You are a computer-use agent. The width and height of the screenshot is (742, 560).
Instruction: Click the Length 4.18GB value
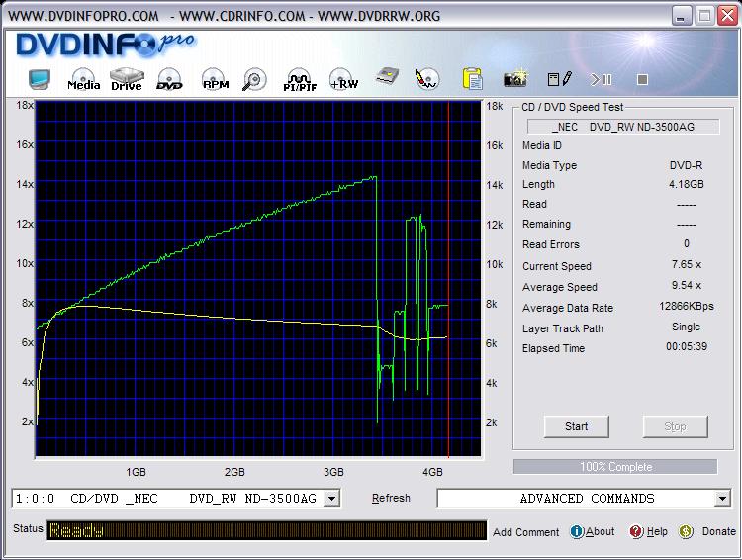click(687, 184)
